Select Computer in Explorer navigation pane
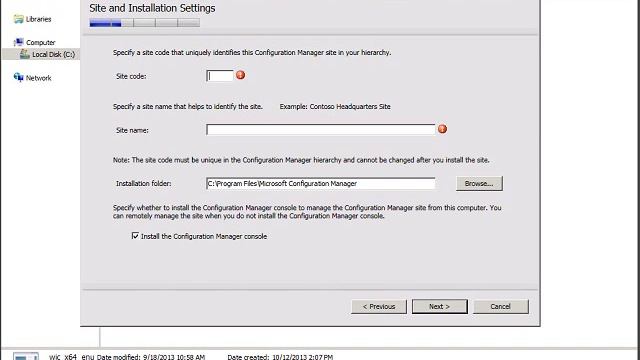This screenshot has height=360, width=640. (x=40, y=42)
